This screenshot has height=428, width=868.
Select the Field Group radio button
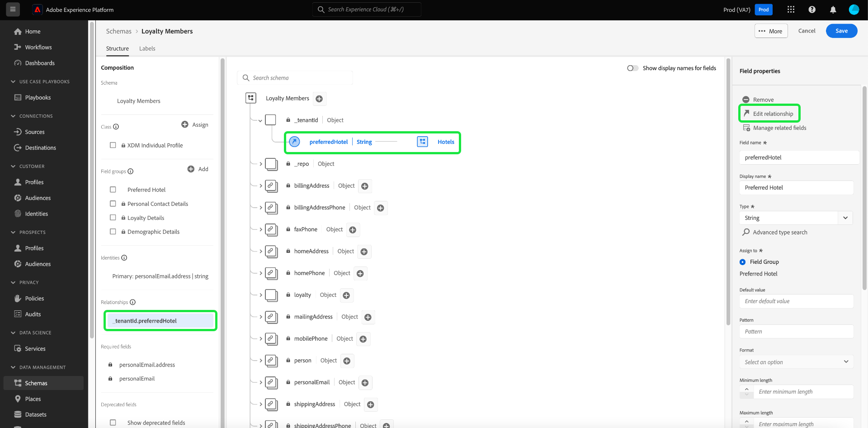(x=742, y=262)
